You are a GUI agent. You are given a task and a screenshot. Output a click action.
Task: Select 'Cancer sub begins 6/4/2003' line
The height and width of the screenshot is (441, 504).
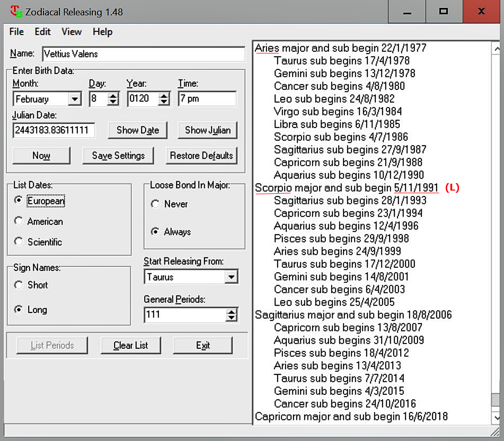pos(339,290)
